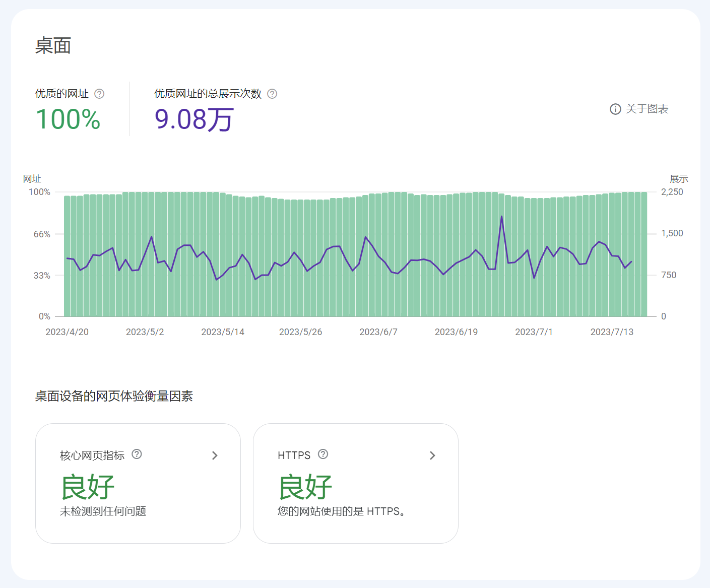Click the 关于图表 link

coord(647,109)
